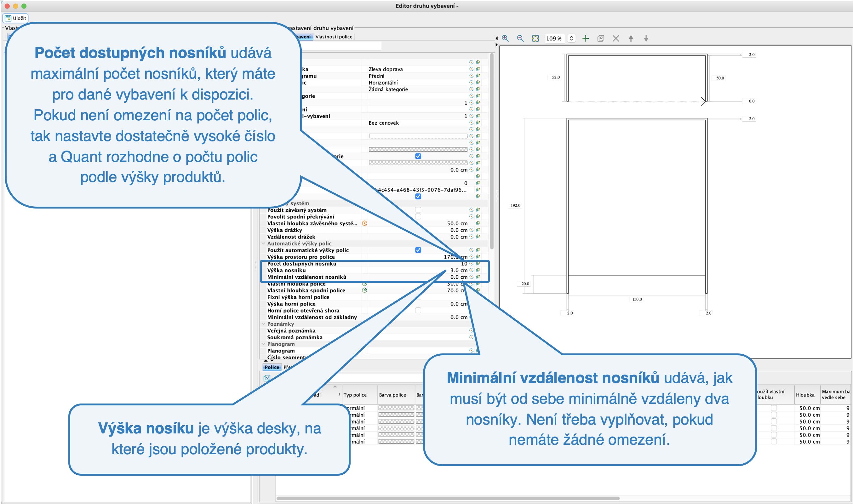Click the white color swatch field
This screenshot has width=853, height=504.
tap(418, 136)
